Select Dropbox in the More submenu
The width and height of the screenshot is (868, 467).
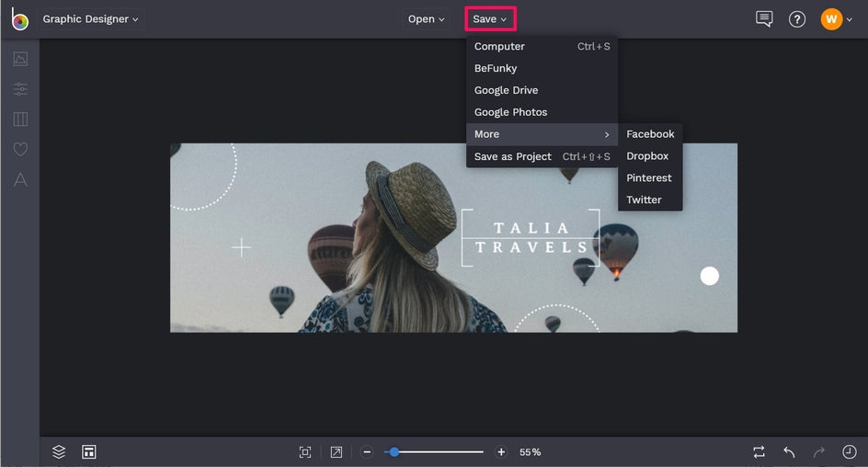click(647, 156)
